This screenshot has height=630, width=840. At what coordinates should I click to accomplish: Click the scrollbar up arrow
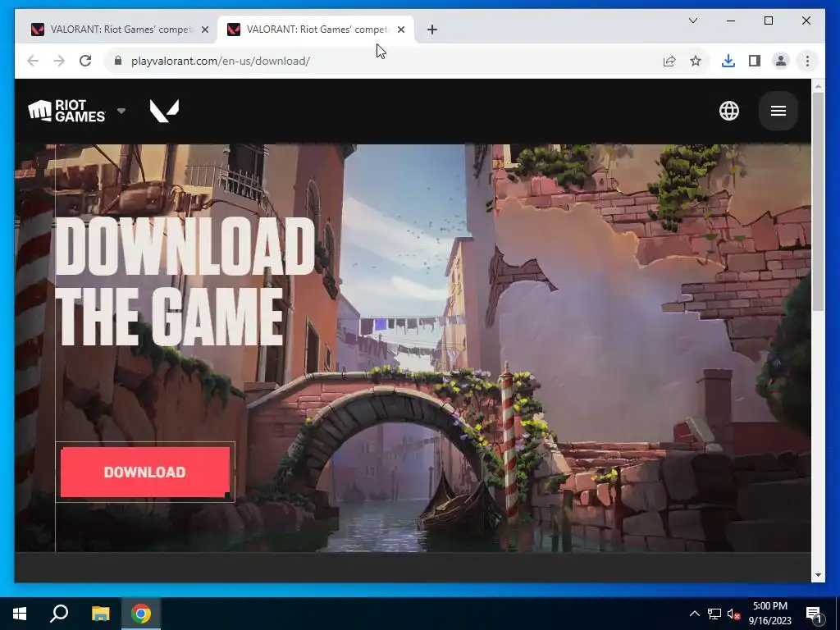[x=818, y=85]
